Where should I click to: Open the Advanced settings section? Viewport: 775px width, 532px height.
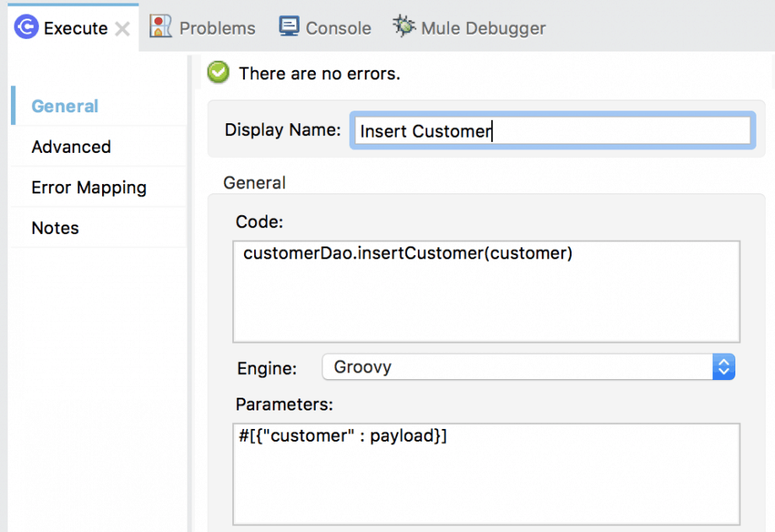pyautogui.click(x=71, y=147)
